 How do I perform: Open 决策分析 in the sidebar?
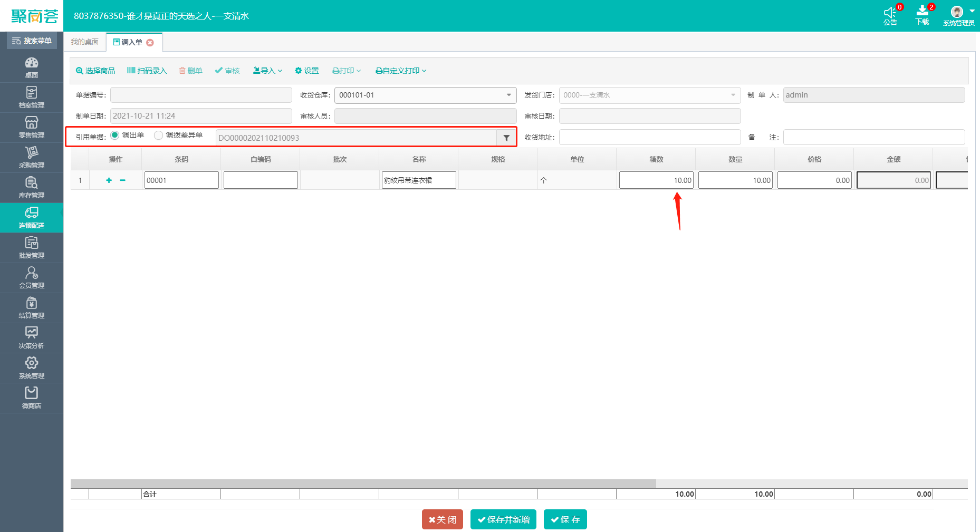pos(32,338)
